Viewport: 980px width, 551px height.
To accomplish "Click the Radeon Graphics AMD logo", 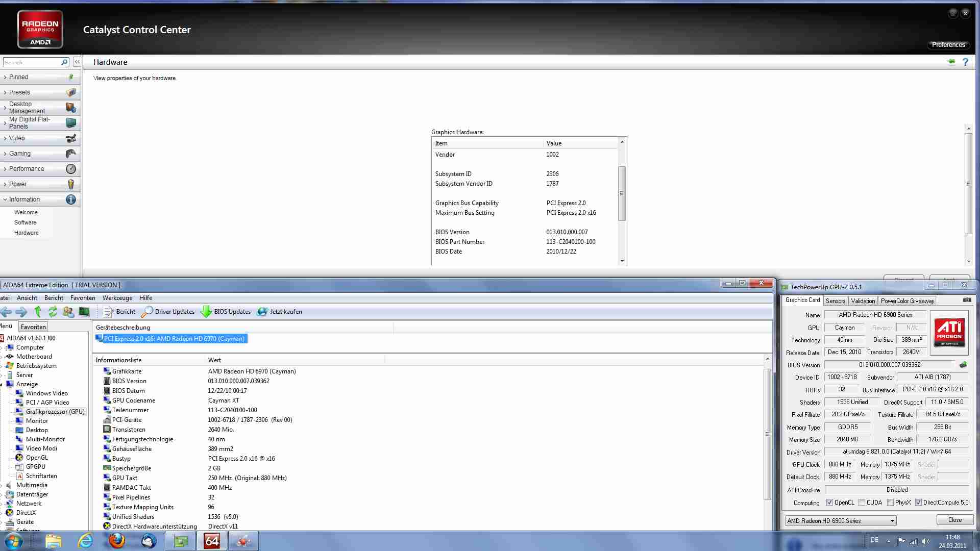I will pos(40,30).
